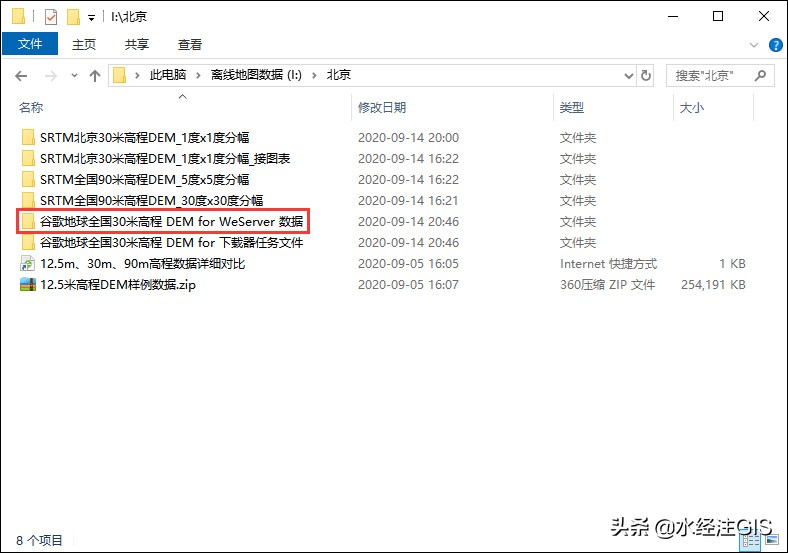
Task: Select 谷歌地球全国30米高程 DEM for 下载器任务文件
Action: [x=172, y=243]
